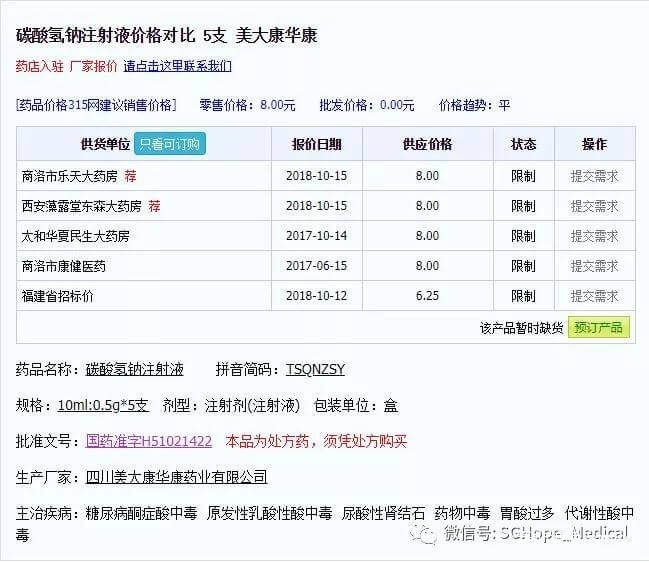Click the 只看可订购 filter button
The width and height of the screenshot is (649, 563).
(170, 144)
